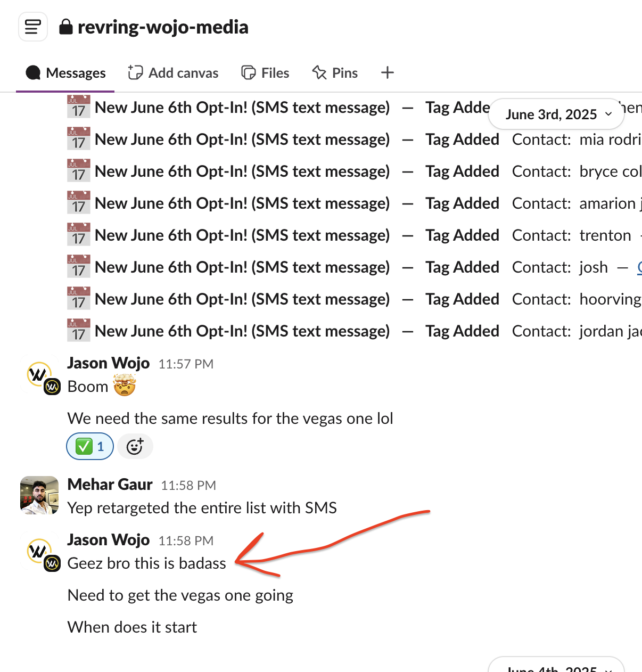Open Mehar Gaur's profile picture
642x672 pixels.
(39, 496)
